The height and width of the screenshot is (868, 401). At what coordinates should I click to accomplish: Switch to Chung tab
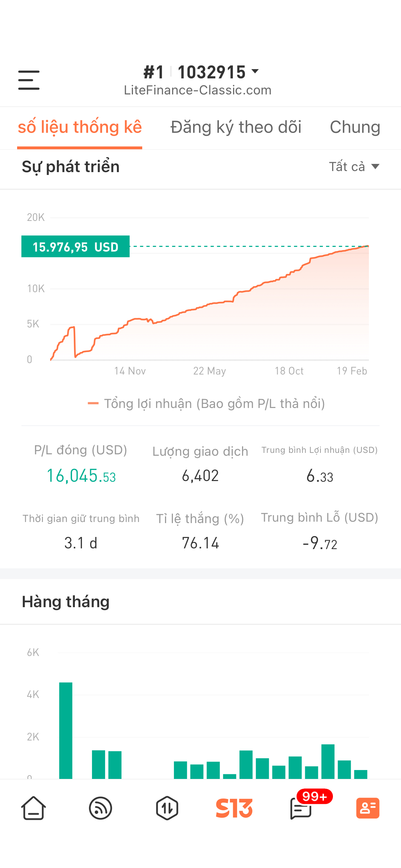tap(355, 127)
